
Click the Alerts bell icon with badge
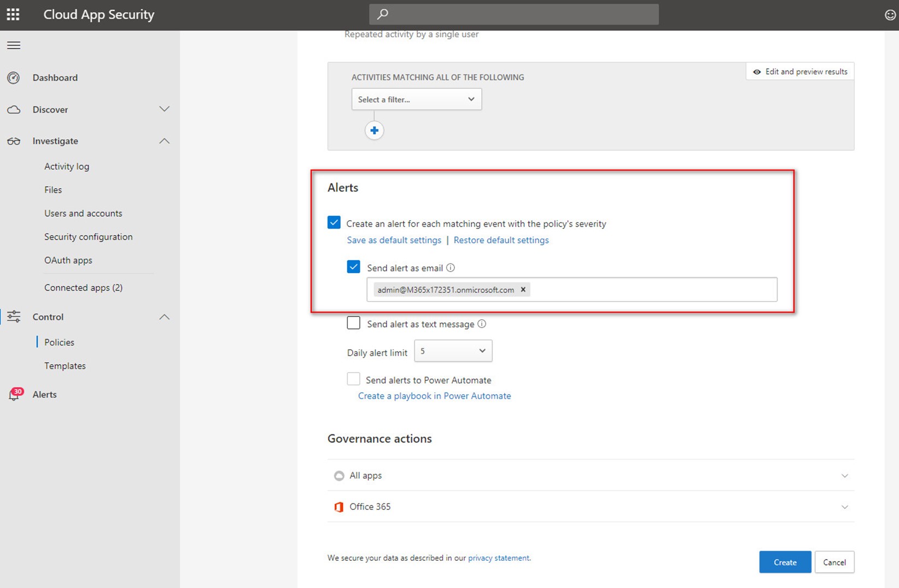click(x=15, y=394)
